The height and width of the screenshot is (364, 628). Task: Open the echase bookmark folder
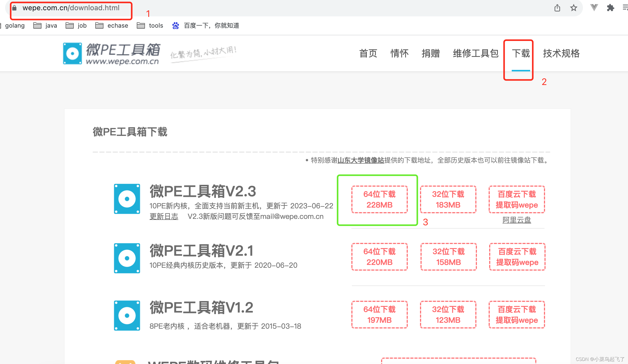pos(112,26)
